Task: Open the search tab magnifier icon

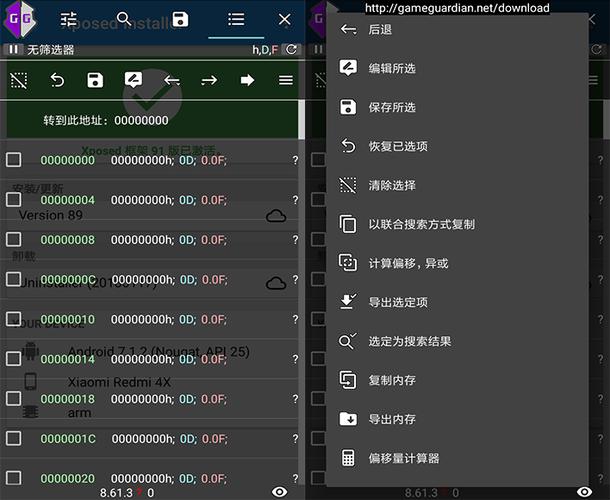Action: tap(124, 19)
